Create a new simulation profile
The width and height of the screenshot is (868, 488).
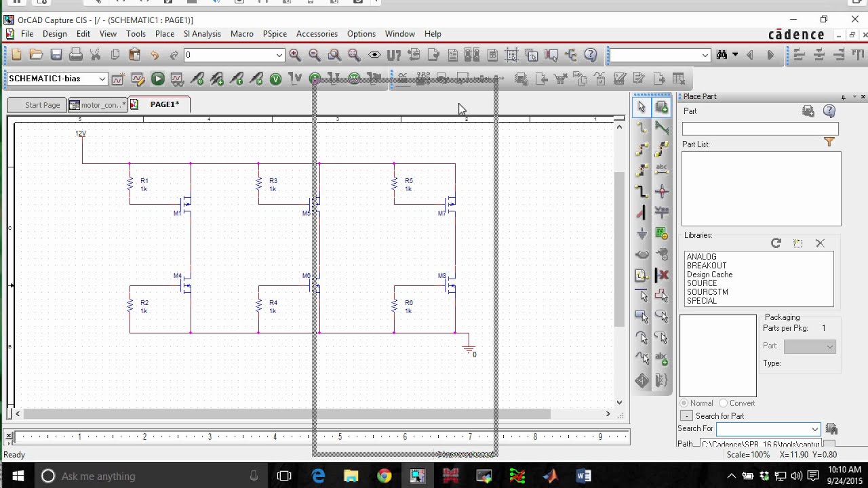118,79
